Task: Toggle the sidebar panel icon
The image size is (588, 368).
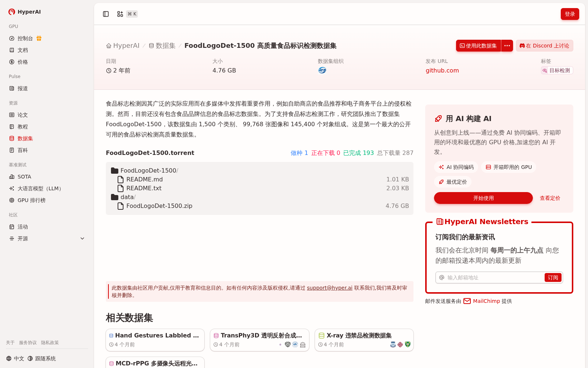Action: point(106,14)
